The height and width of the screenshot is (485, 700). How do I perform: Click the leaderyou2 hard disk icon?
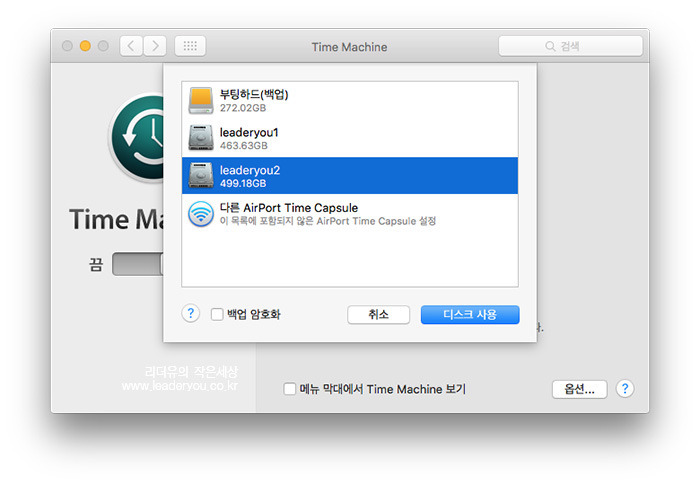[x=200, y=175]
